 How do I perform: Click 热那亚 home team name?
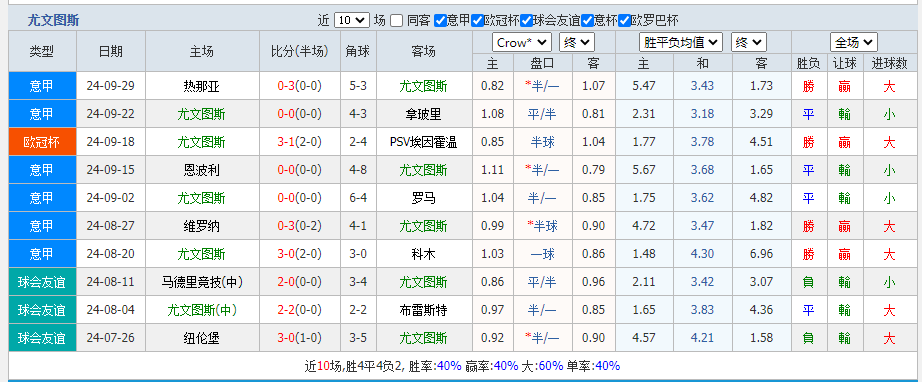(201, 86)
